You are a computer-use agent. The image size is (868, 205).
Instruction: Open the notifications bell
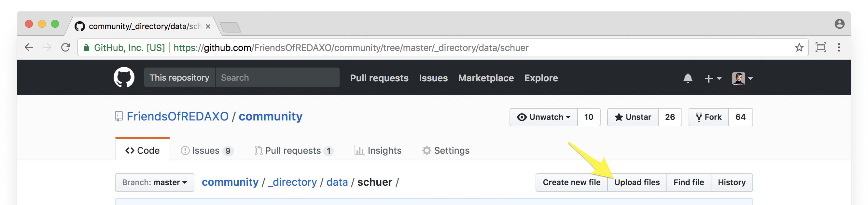[687, 78]
